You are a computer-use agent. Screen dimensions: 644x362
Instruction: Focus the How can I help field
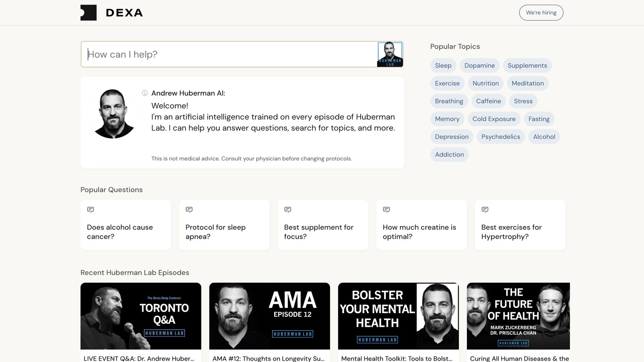228,54
